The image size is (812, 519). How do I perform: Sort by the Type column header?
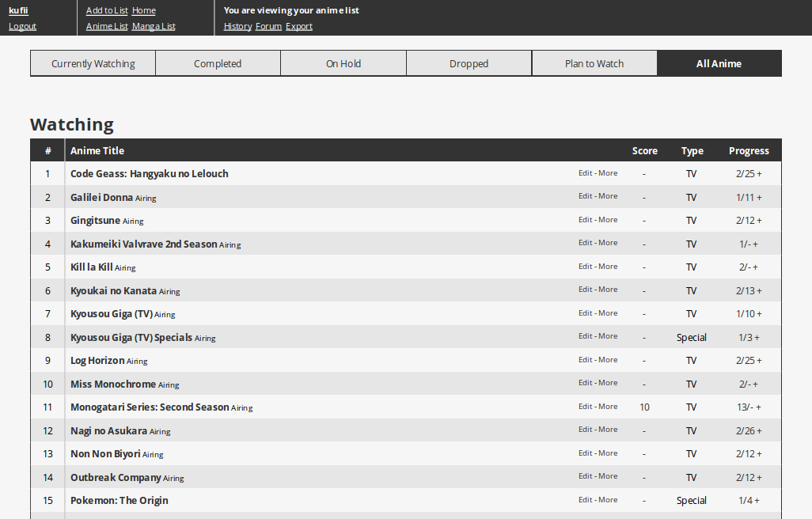point(692,150)
